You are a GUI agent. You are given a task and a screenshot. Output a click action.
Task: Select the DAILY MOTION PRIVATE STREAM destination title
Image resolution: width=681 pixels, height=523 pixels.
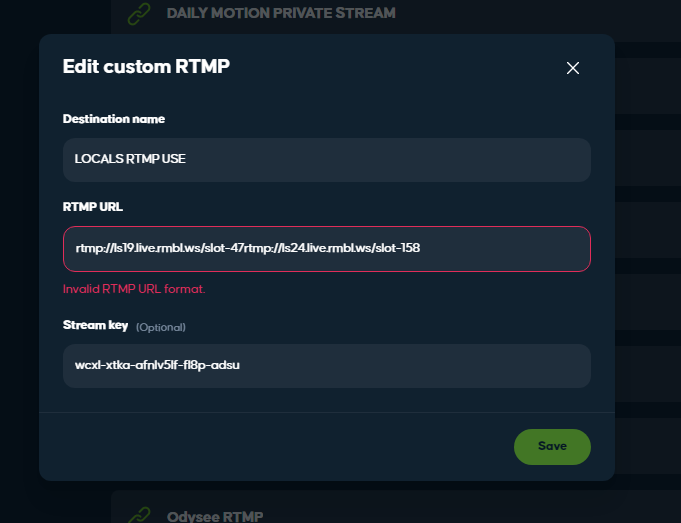(281, 13)
